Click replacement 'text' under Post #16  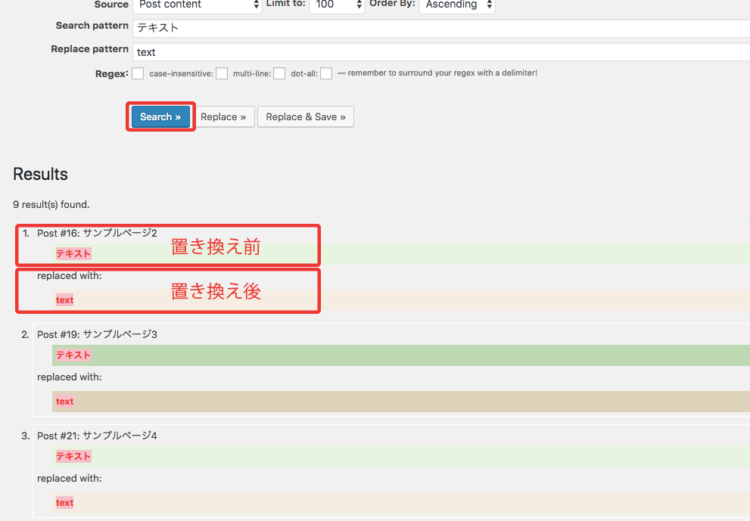pos(65,300)
